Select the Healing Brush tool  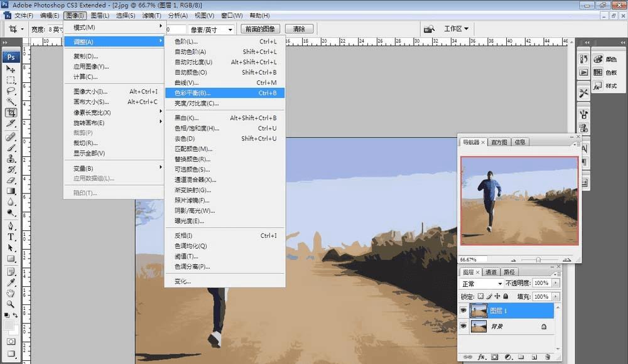[x=11, y=137]
